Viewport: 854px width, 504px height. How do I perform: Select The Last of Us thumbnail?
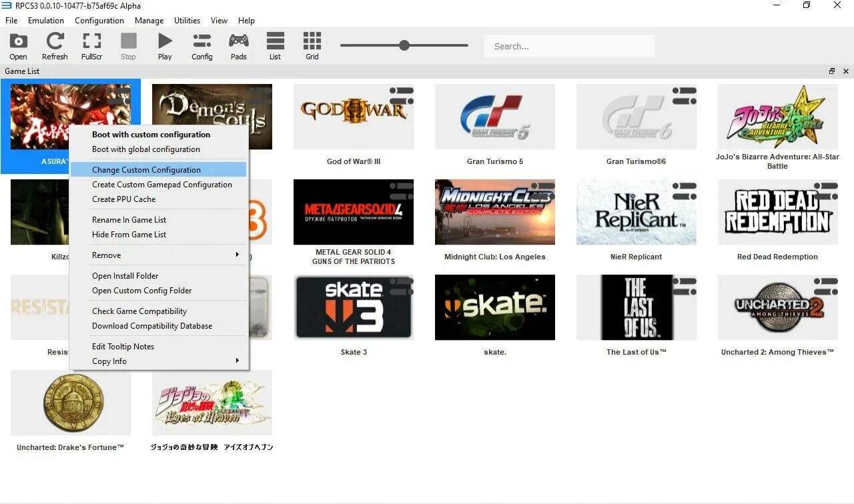[x=636, y=307]
